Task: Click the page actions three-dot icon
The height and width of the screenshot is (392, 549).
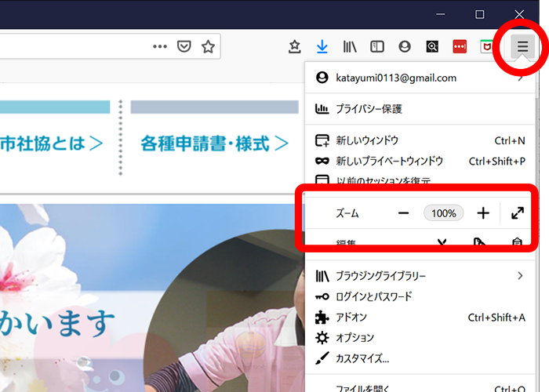Action: point(160,46)
